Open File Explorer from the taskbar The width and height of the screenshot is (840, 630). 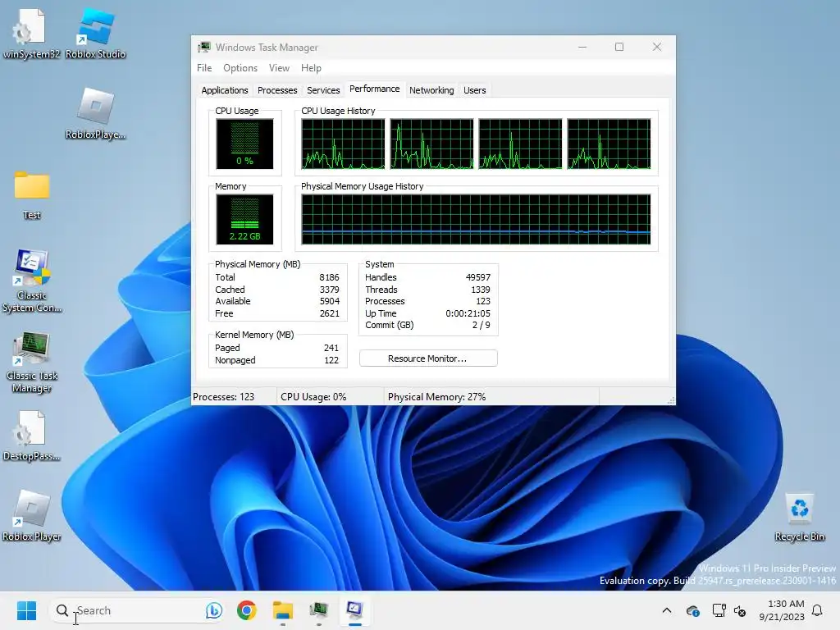(282, 610)
